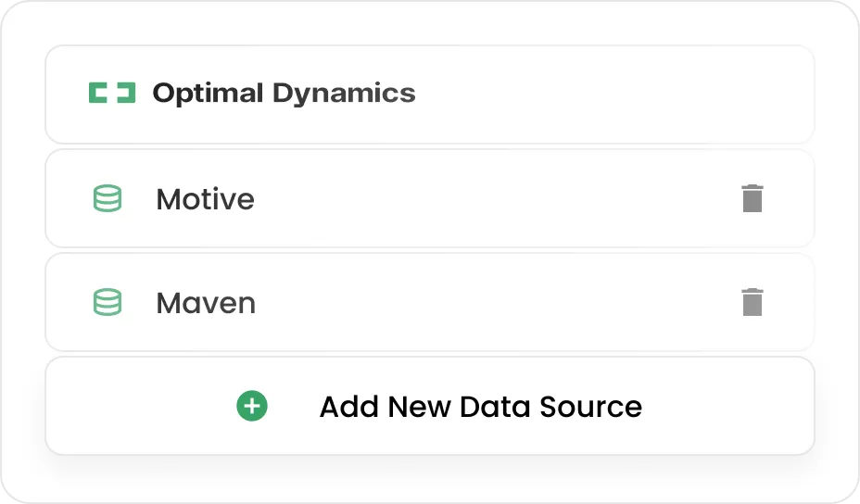Click blank area between Maven and its trash icon
The width and height of the screenshot is (860, 504).
click(491, 302)
